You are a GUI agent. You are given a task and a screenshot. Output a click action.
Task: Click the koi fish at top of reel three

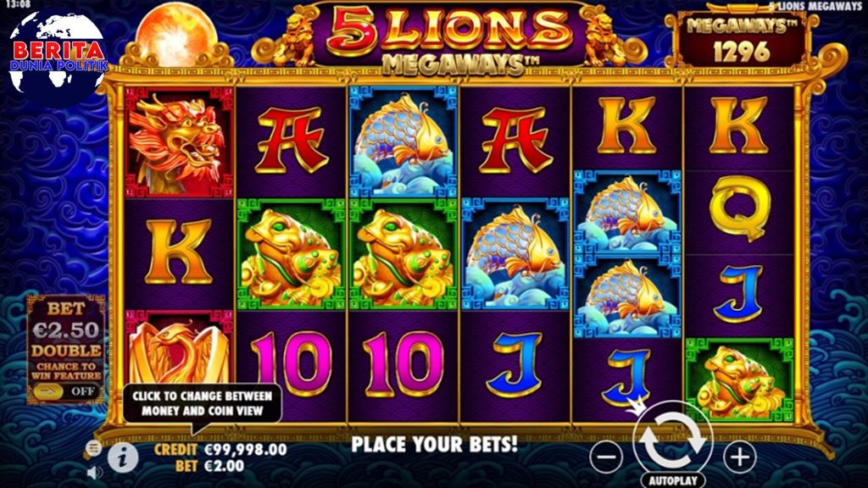tap(403, 142)
